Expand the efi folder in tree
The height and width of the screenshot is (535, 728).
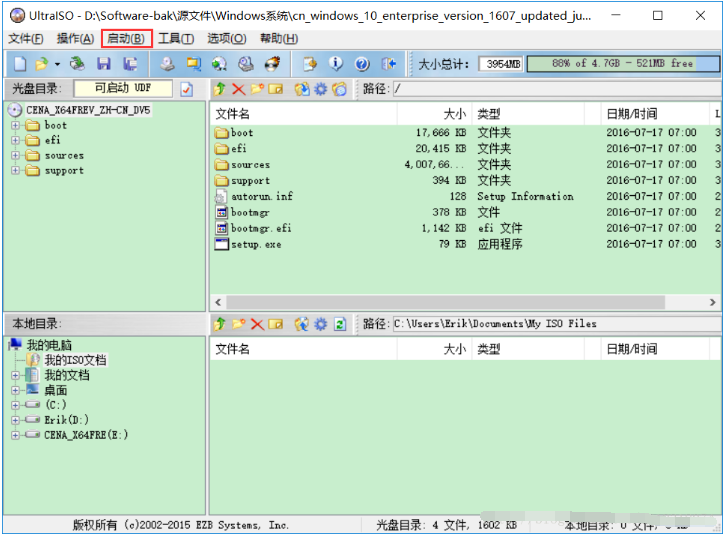coord(15,140)
